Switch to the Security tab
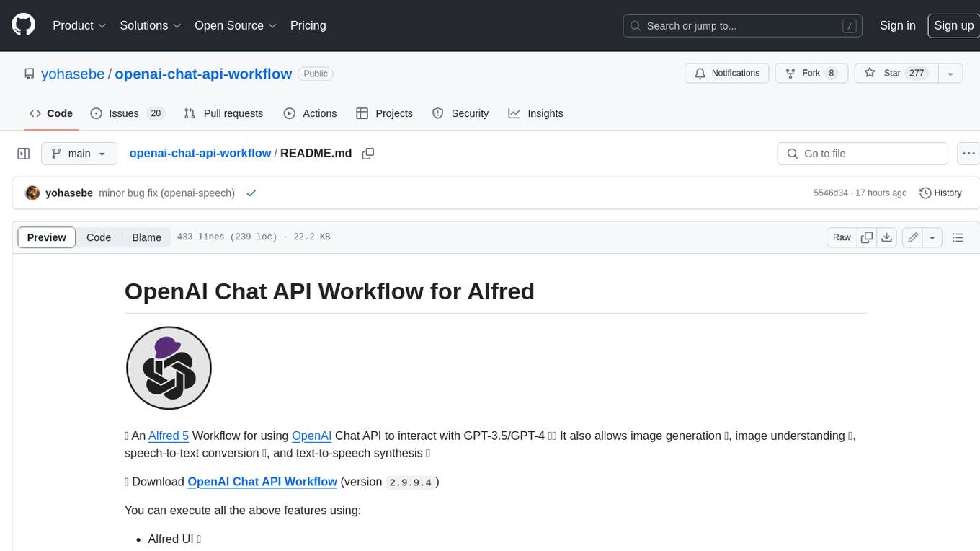Viewport: 980px width, 551px height. click(x=460, y=113)
